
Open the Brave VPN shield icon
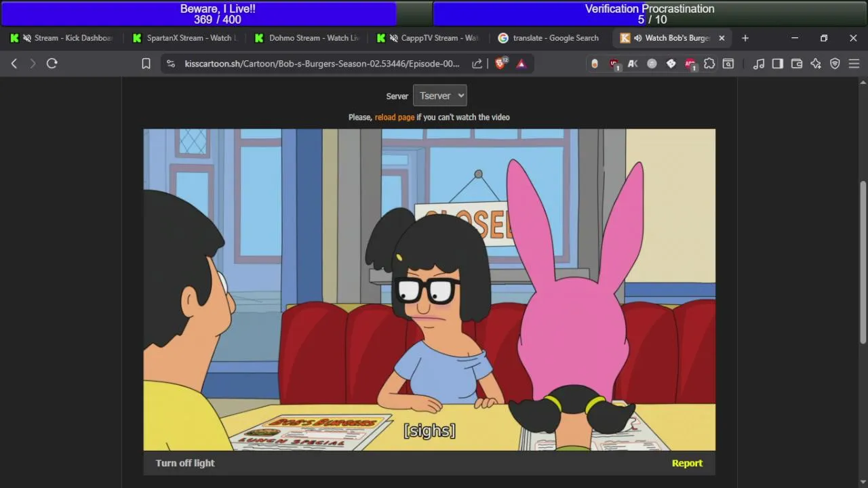pos(835,64)
